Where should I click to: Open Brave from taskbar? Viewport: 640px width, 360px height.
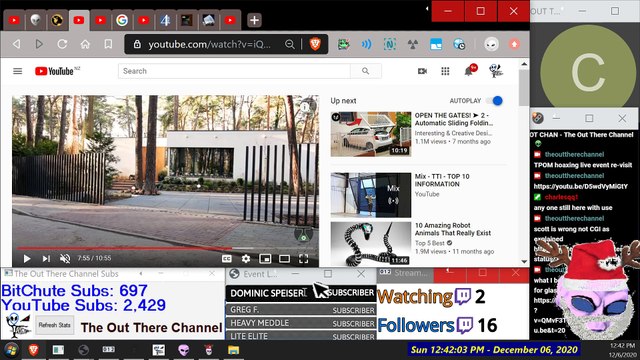pyautogui.click(x=33, y=350)
